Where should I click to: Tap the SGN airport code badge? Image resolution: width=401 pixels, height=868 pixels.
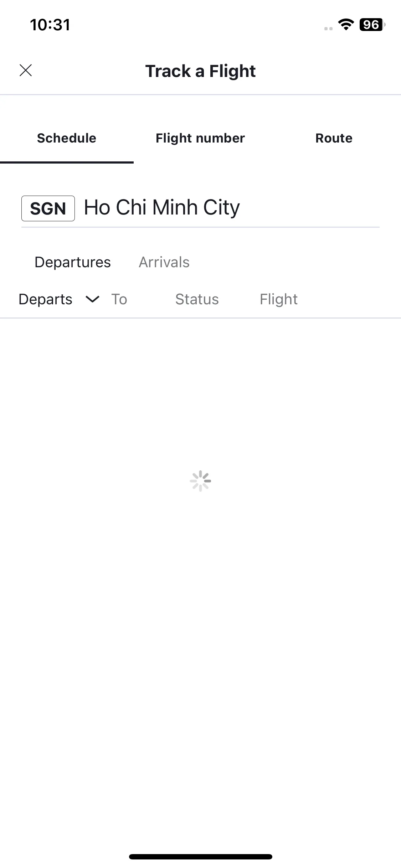(x=48, y=208)
